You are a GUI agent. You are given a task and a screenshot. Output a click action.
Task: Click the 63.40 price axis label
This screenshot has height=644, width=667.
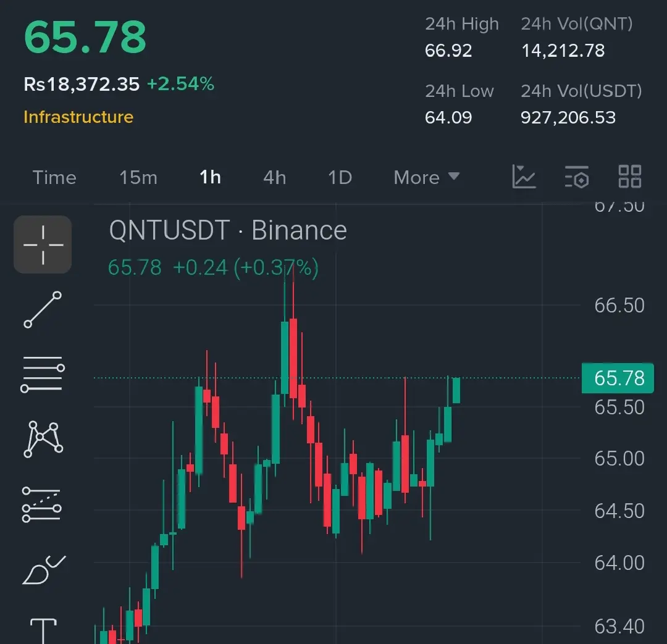pos(619,626)
